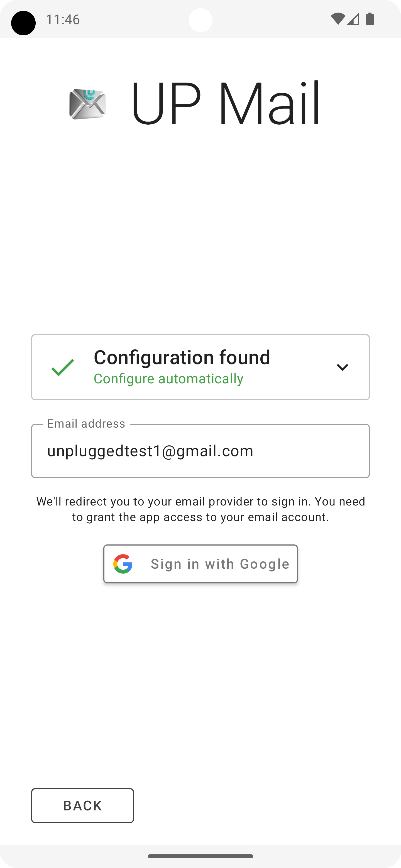Tap the black circle left of the clock
This screenshot has width=401, height=868.
[23, 23]
